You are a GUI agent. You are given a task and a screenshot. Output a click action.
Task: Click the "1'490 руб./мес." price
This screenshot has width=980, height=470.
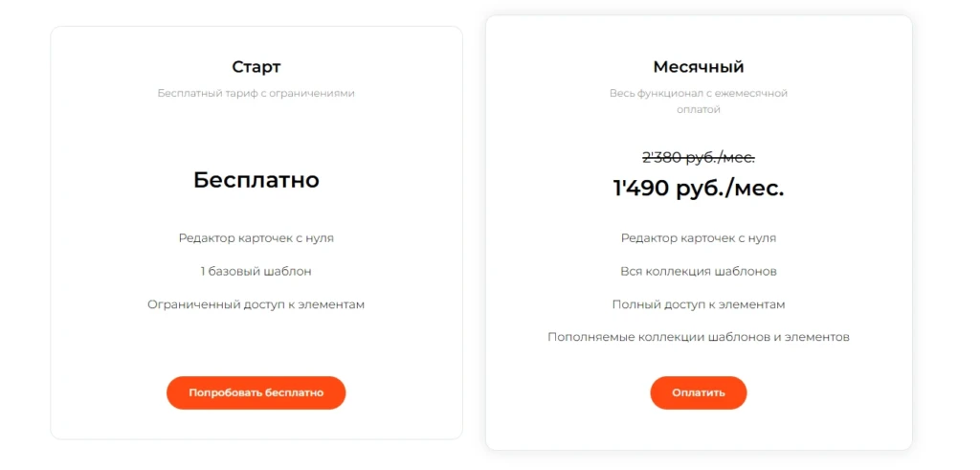coord(699,188)
